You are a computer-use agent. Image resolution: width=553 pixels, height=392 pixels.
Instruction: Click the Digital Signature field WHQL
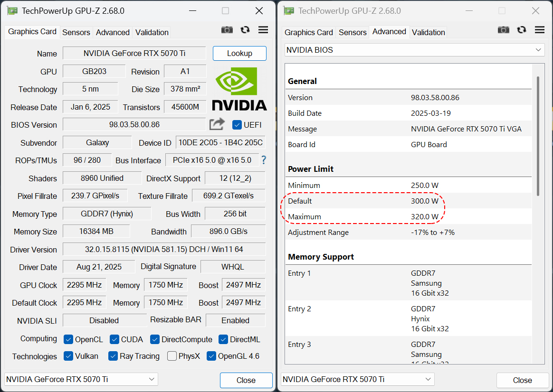coord(232,267)
